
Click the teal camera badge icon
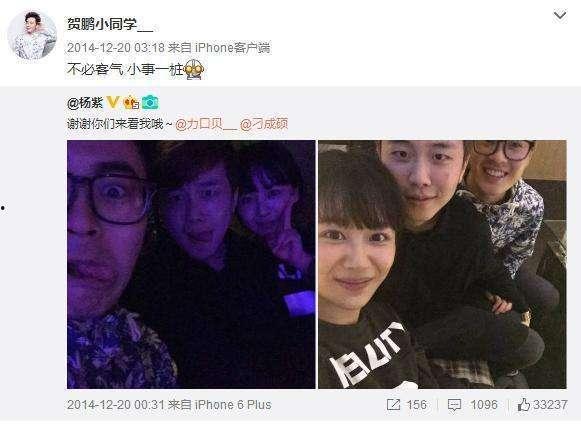[150, 102]
